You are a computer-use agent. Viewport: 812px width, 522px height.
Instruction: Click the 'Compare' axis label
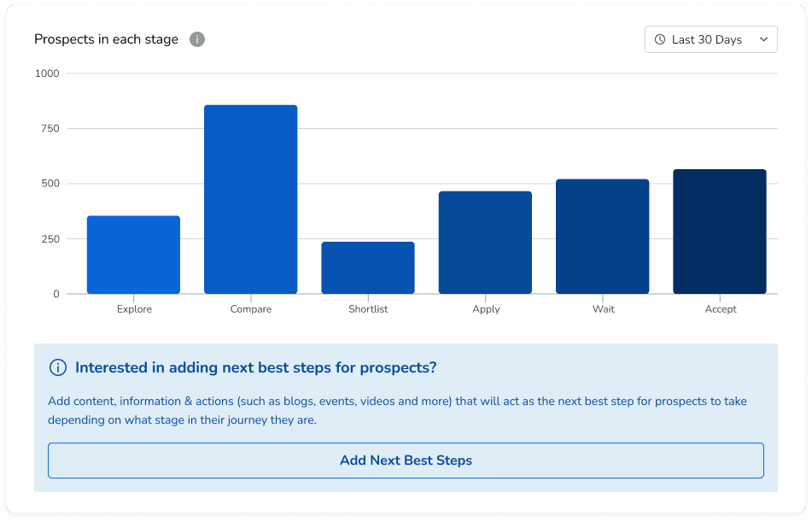click(251, 309)
